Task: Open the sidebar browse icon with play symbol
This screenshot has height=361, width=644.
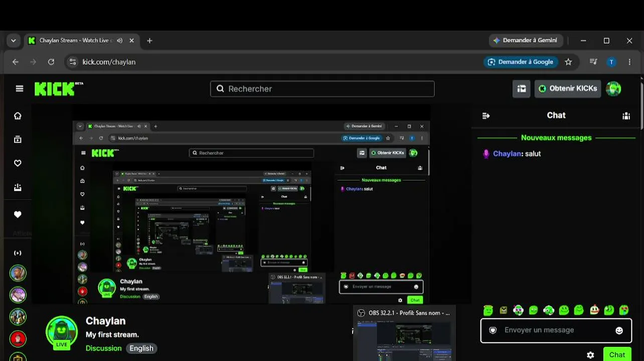Action: [x=18, y=139]
